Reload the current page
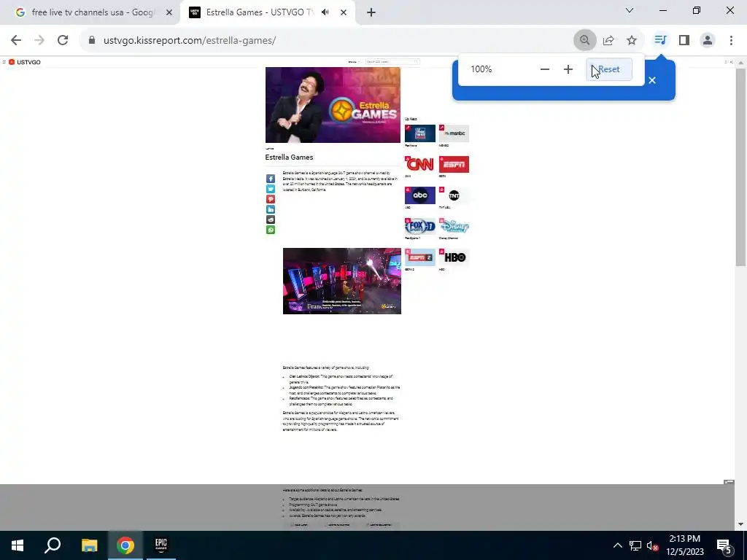Viewport: 747px width, 560px height. click(x=63, y=41)
